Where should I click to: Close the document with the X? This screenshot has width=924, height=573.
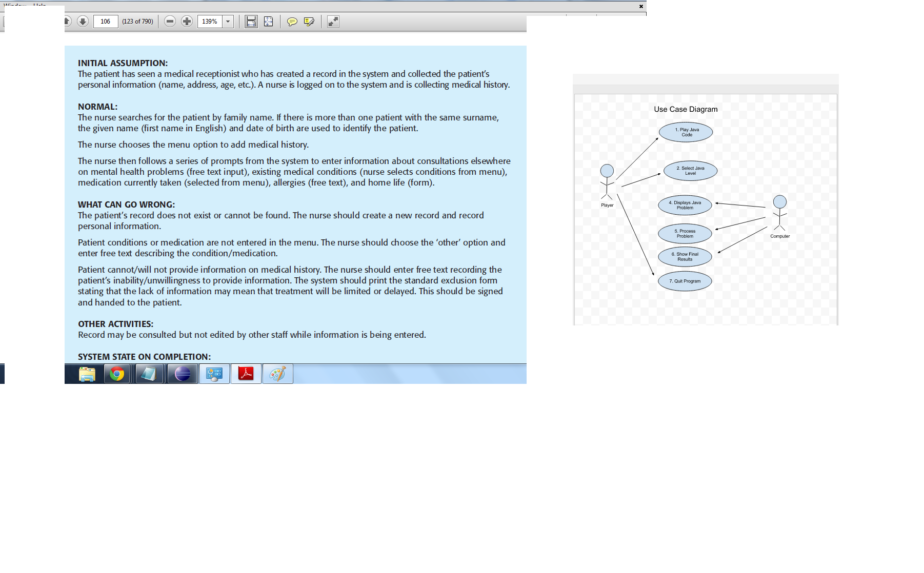[641, 6]
